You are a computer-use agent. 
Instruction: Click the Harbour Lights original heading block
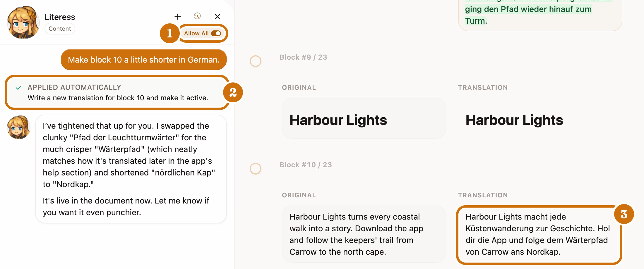coord(364,118)
